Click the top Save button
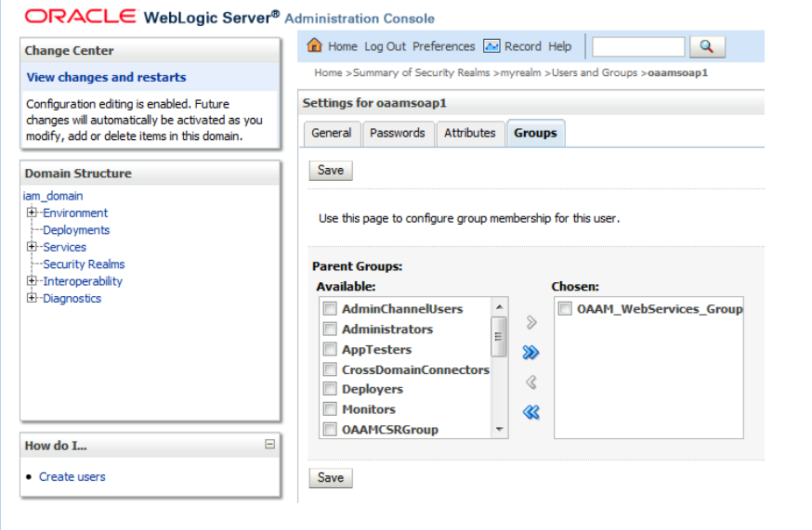The image size is (812, 530). point(331,170)
